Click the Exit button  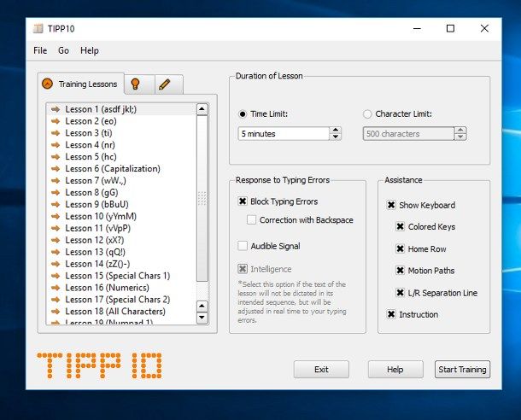[x=321, y=369]
